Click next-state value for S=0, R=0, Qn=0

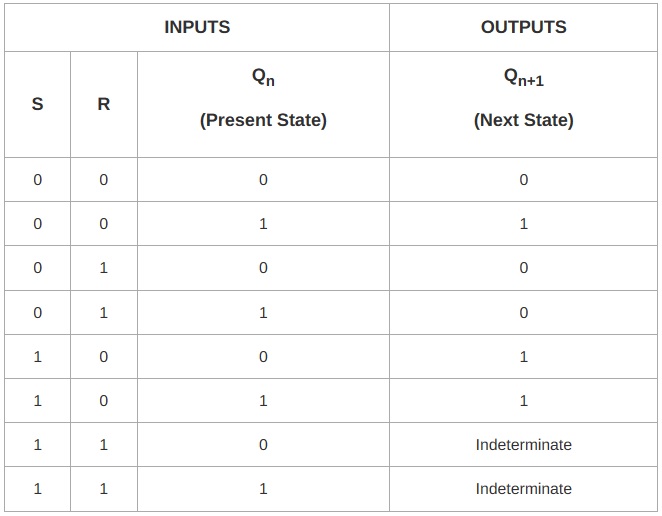pos(524,180)
